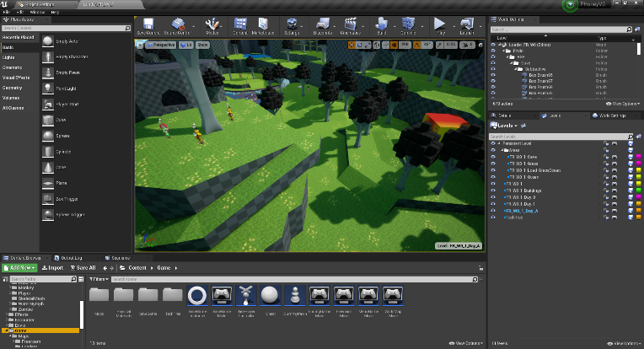Image resolution: width=644 pixels, height=349 pixels.
Task: Toggle the lock icon for Persistent Level
Action: point(606,143)
